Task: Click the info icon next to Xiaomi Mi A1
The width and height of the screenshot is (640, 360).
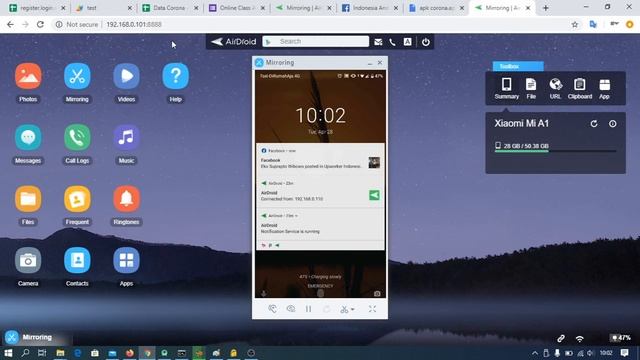Action: point(613,124)
